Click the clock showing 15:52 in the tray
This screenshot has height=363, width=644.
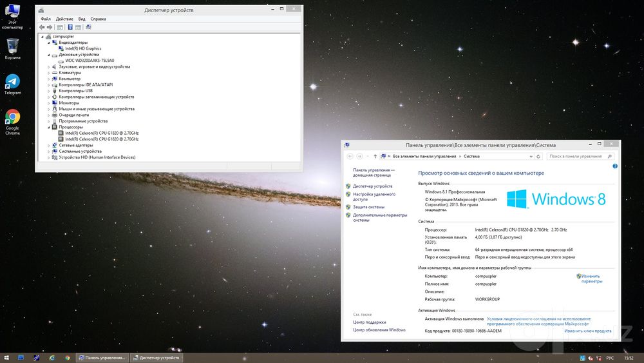(x=629, y=358)
